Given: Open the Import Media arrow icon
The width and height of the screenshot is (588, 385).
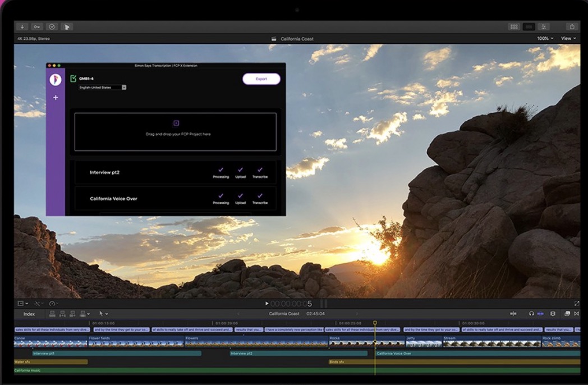Looking at the screenshot, I should pyautogui.click(x=22, y=26).
